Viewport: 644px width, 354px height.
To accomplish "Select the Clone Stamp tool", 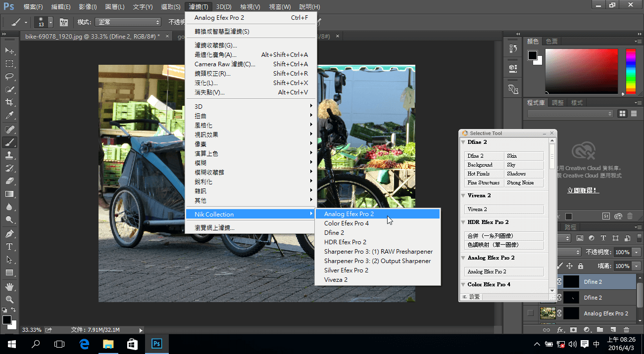I will (10, 156).
